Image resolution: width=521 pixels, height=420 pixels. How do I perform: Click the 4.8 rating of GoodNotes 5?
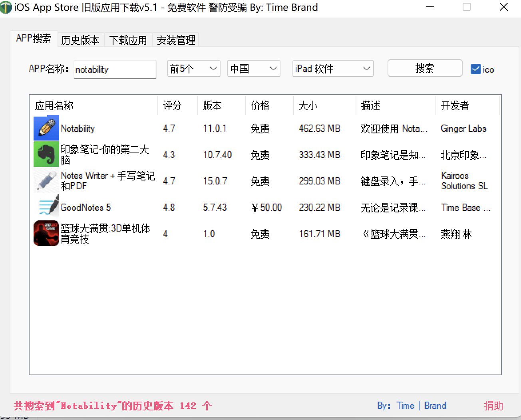pos(169,208)
